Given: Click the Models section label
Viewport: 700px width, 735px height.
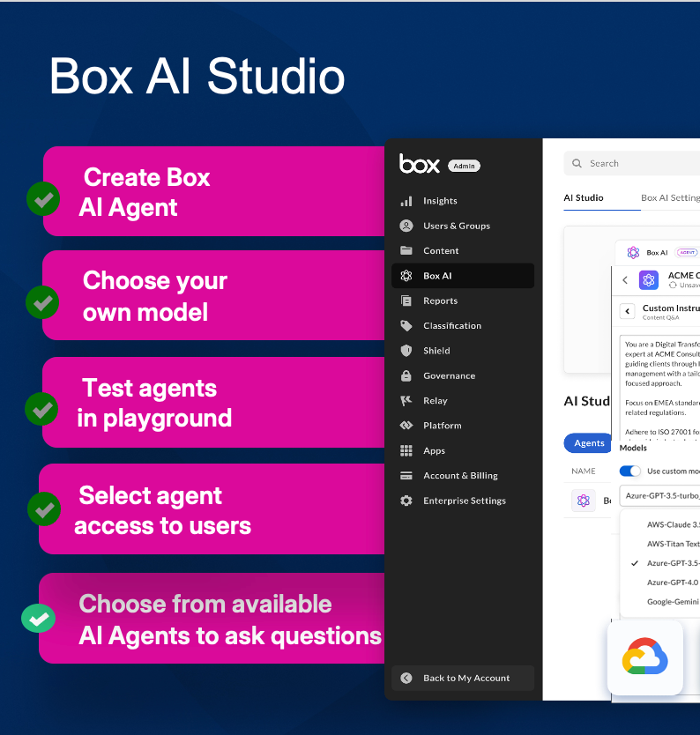Looking at the screenshot, I should 633,448.
